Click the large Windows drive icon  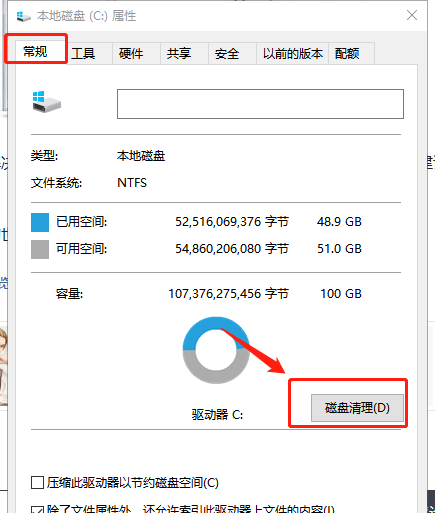[x=46, y=102]
